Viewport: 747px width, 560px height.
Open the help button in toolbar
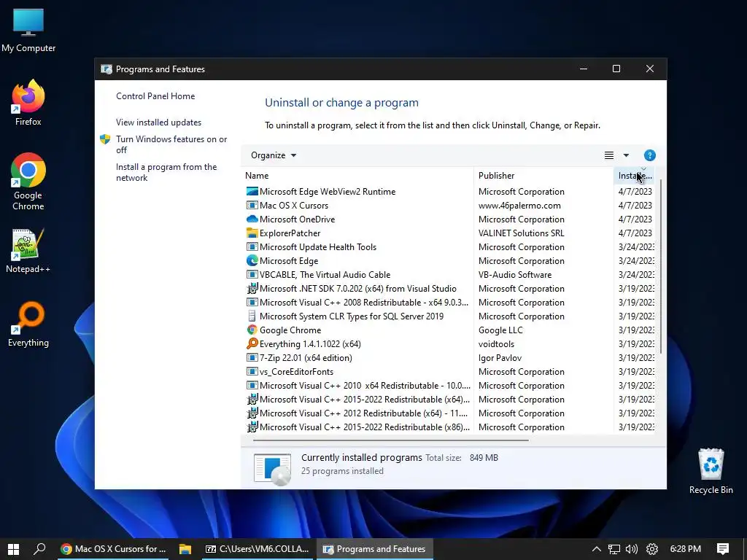pos(649,155)
